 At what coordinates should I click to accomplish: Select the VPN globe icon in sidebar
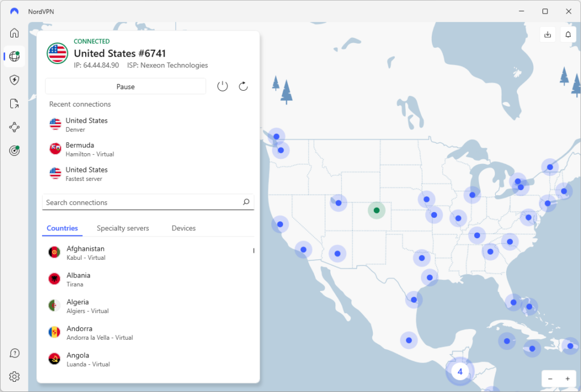click(14, 56)
